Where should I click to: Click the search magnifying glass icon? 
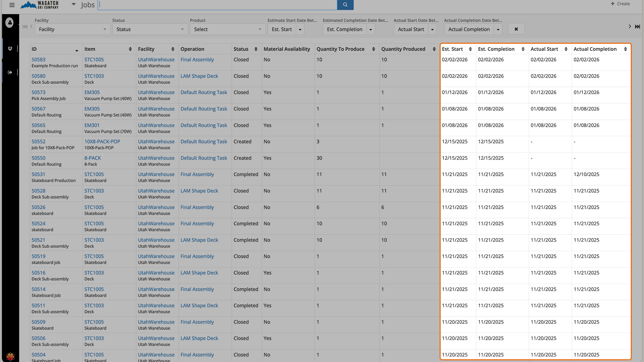[345, 4]
